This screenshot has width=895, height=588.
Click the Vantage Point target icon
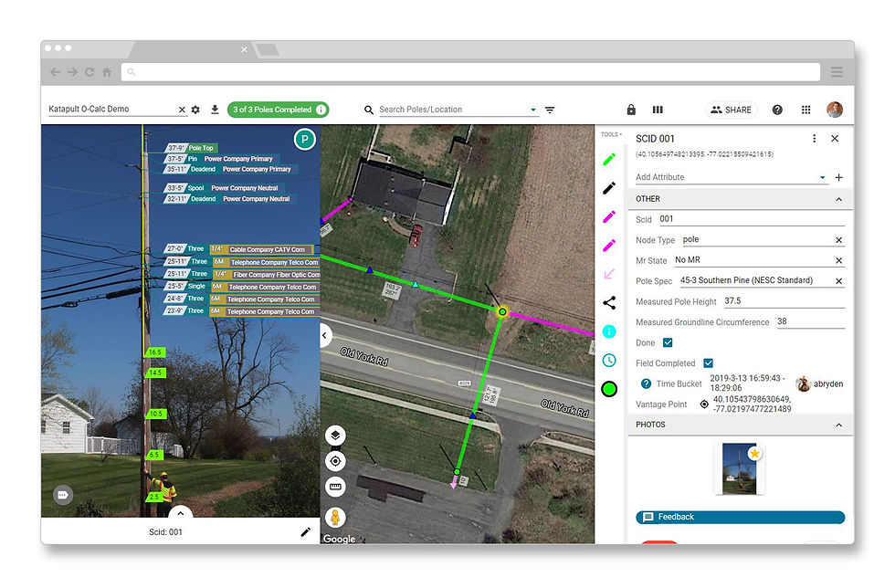[x=704, y=404]
